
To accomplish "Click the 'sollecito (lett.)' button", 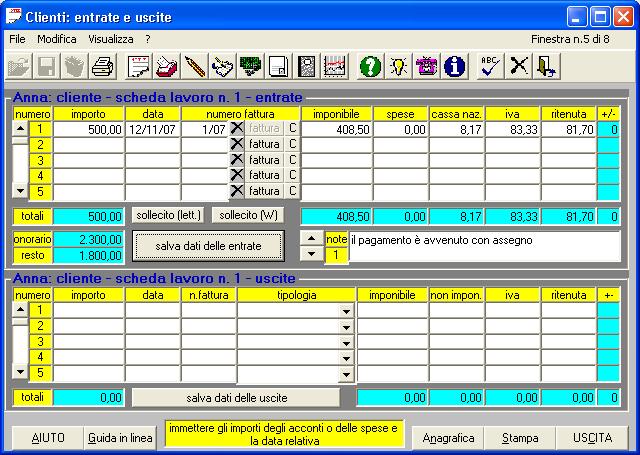I will click(168, 215).
